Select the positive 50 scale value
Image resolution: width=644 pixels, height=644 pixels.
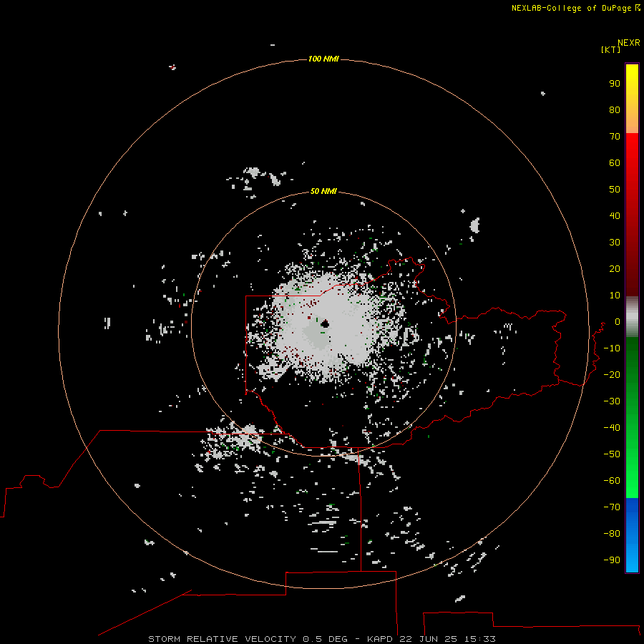pyautogui.click(x=615, y=190)
